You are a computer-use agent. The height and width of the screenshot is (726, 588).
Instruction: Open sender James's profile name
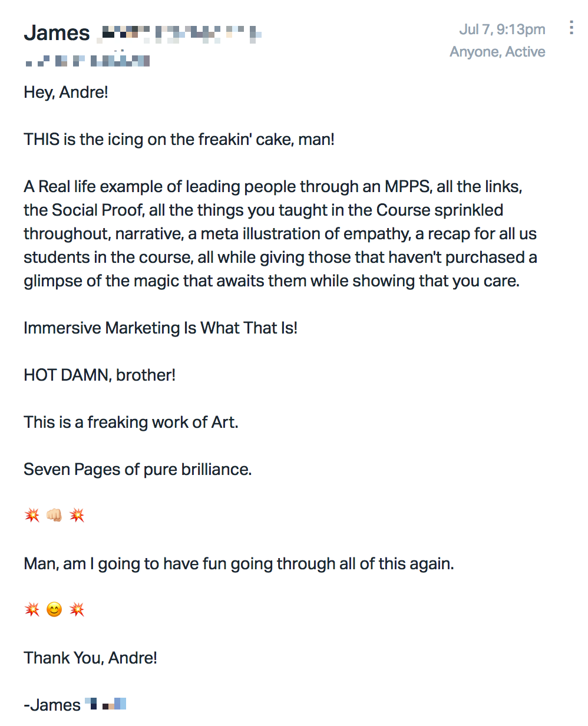[x=143, y=33]
